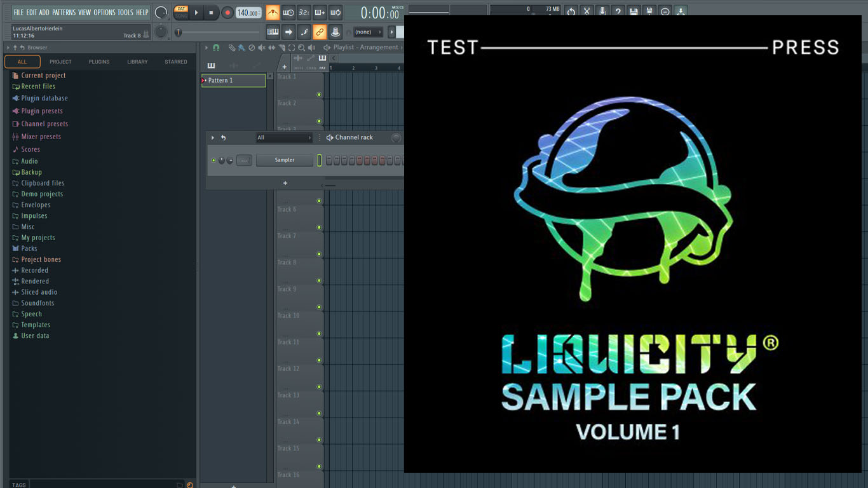Toggle playlist snap magnet icon
Screen dimensions: 868x488
(216, 48)
